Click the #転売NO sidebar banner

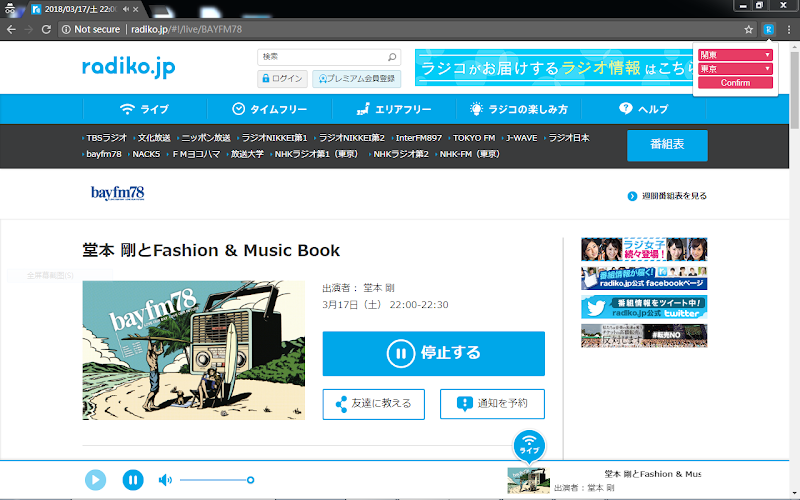tap(644, 336)
